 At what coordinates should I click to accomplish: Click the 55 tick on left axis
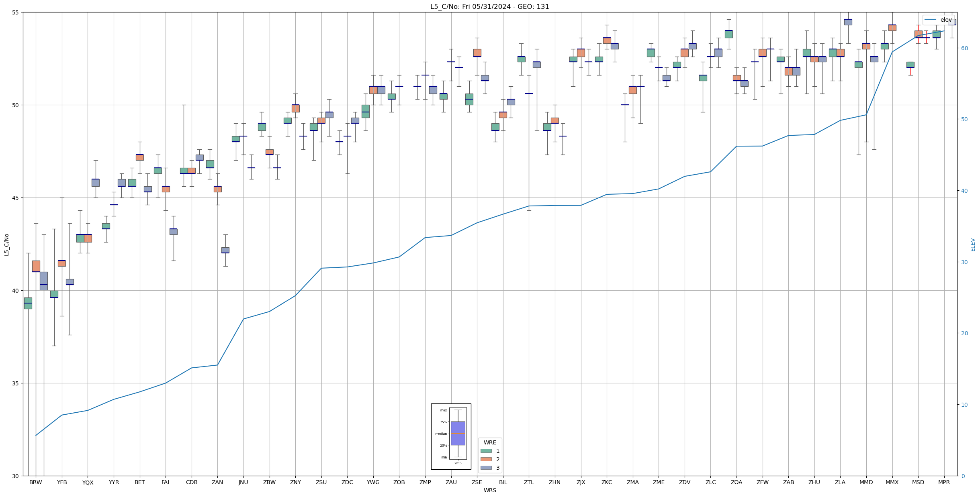[x=15, y=12]
